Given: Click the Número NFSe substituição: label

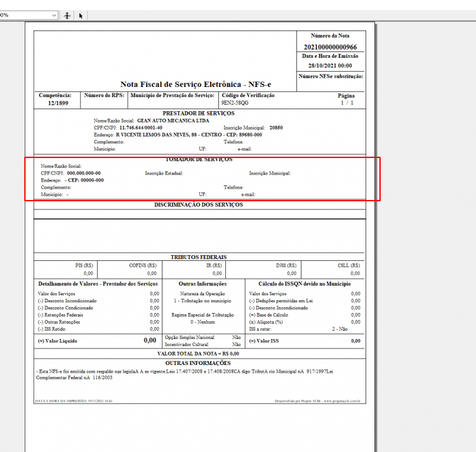Looking at the screenshot, I should point(331,76).
